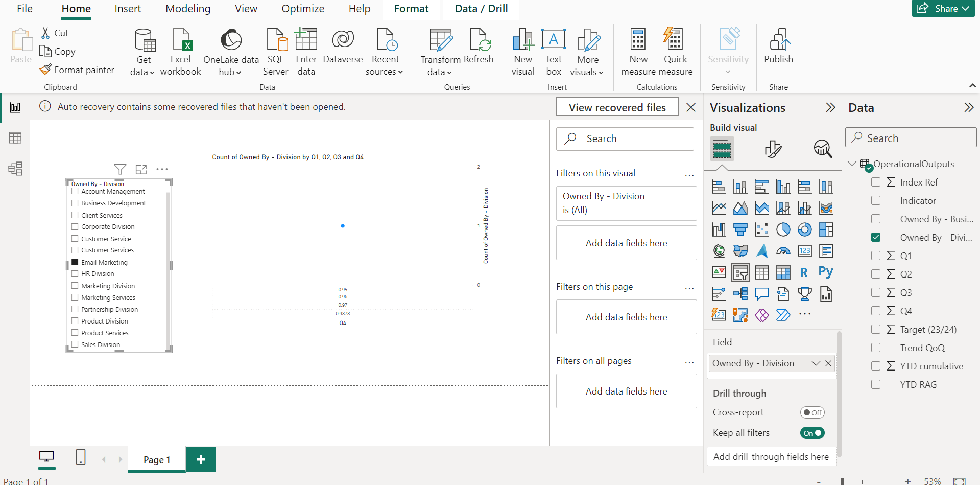Image resolution: width=980 pixels, height=485 pixels.
Task: Activate Focus mode on slicer
Action: (141, 169)
